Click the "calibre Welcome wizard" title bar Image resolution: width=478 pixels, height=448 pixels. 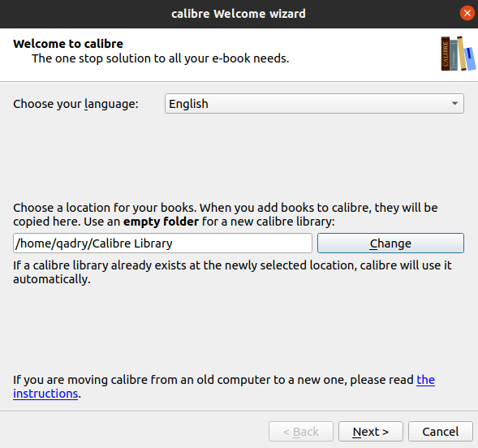click(x=239, y=14)
